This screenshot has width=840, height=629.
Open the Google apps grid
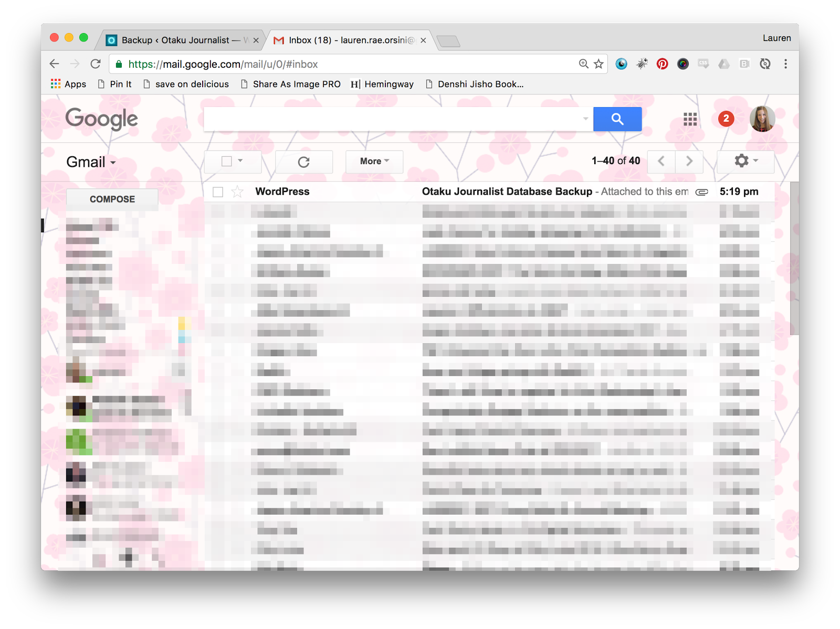tap(690, 119)
